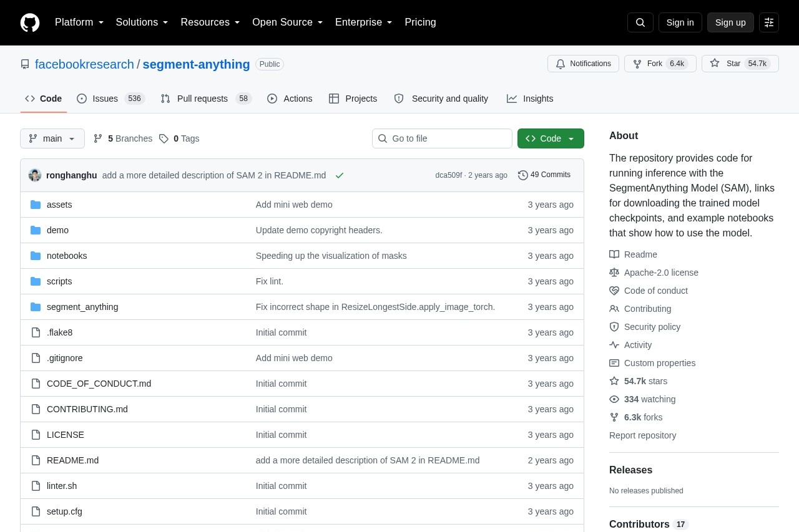The height and width of the screenshot is (532, 799).
Task: View the Apache-2.0 license link
Action: pos(654,273)
